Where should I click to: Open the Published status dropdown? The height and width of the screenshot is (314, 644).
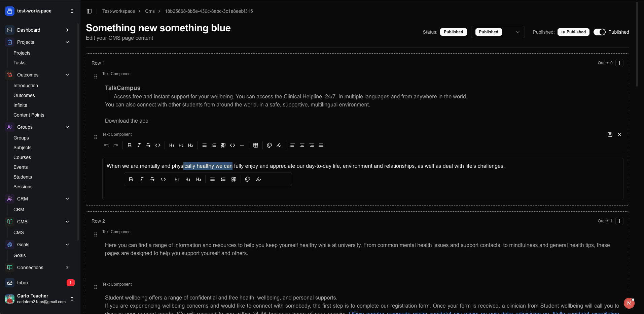498,32
